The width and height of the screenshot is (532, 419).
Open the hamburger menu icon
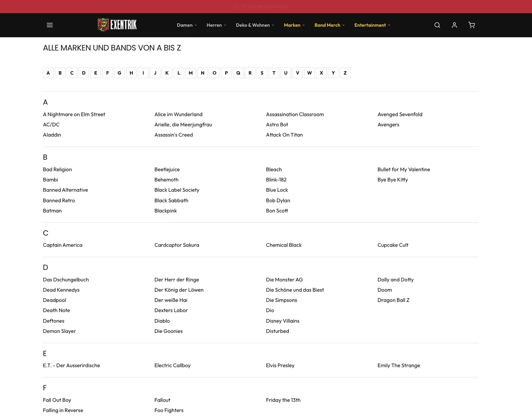click(x=50, y=25)
